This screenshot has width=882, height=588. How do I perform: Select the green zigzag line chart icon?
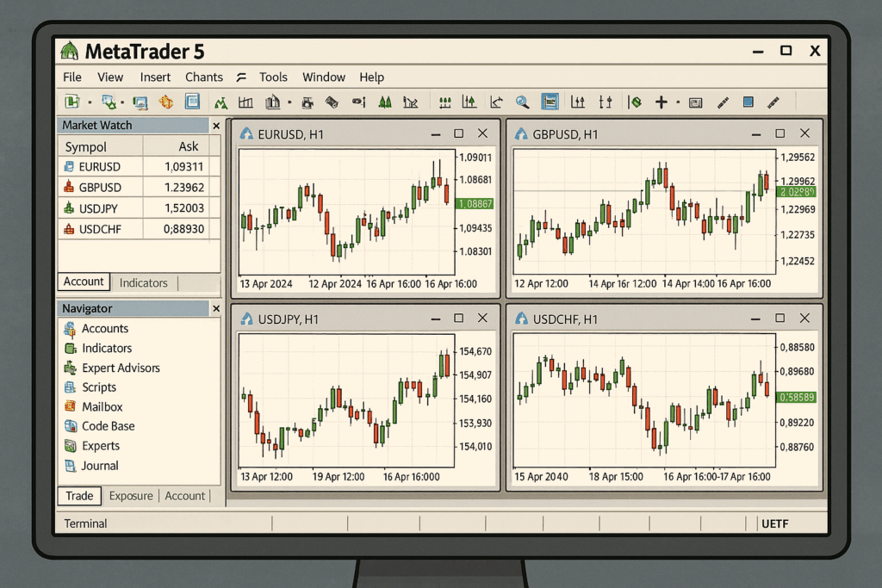[220, 102]
